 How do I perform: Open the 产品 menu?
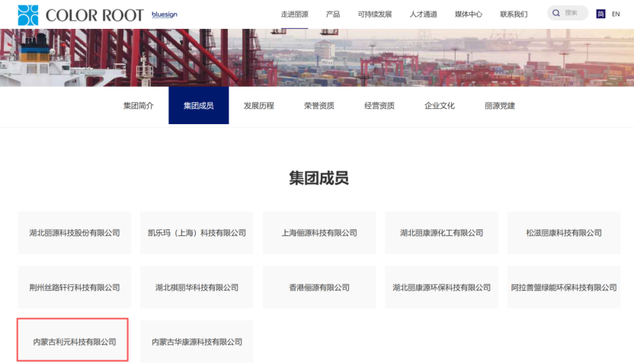[333, 14]
